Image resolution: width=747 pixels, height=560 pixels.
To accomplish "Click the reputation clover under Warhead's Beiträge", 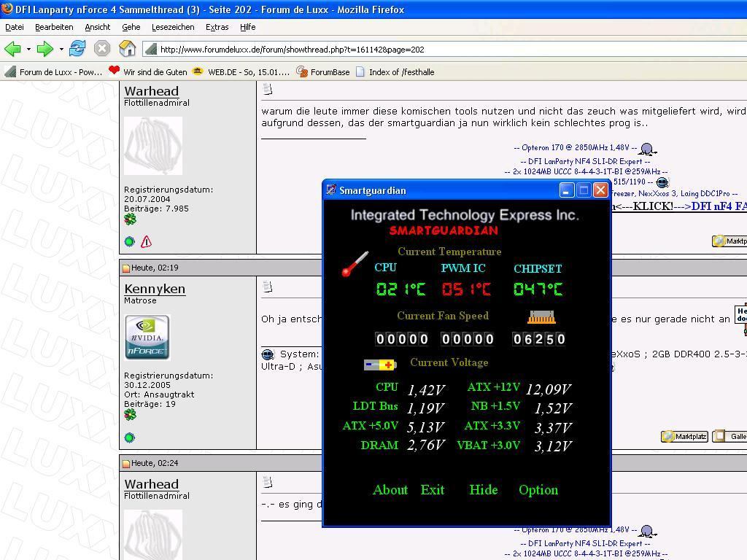I will 130,219.
